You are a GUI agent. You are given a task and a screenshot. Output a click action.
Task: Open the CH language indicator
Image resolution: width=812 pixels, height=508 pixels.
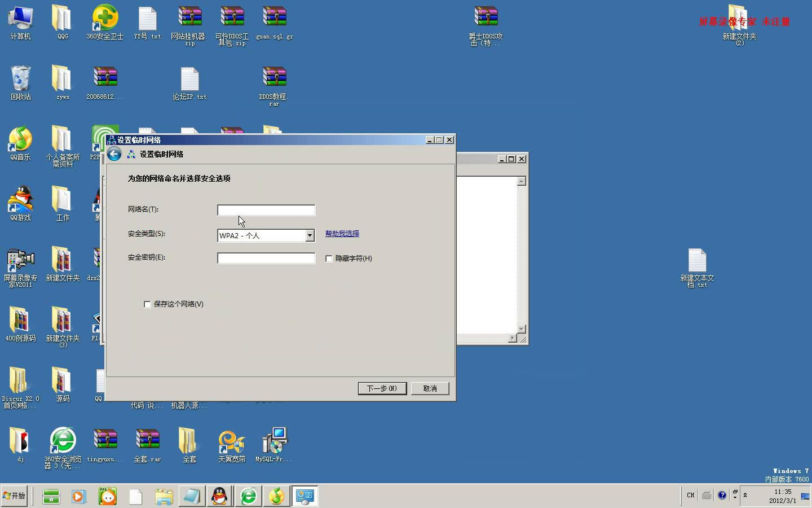click(x=690, y=495)
